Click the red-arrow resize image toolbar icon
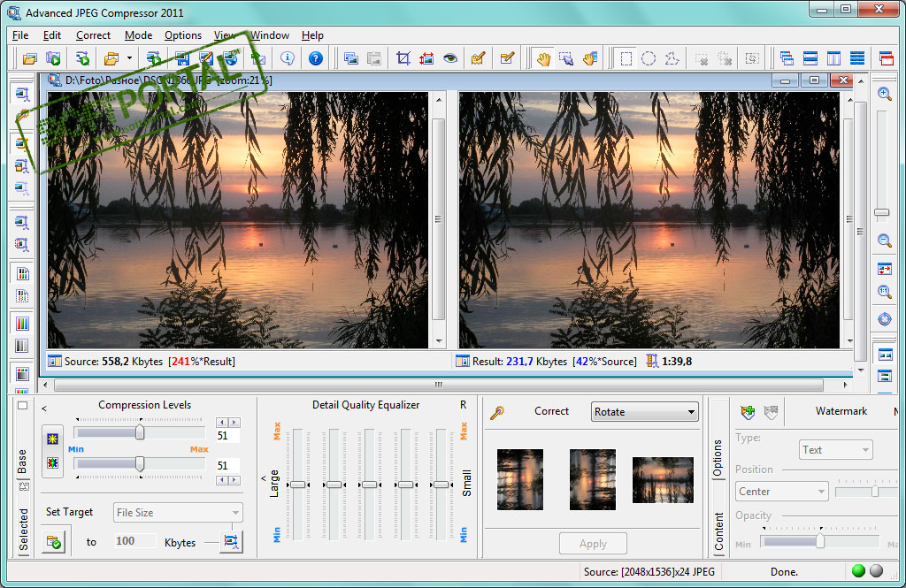Viewport: 906px width, 588px height. (426, 58)
